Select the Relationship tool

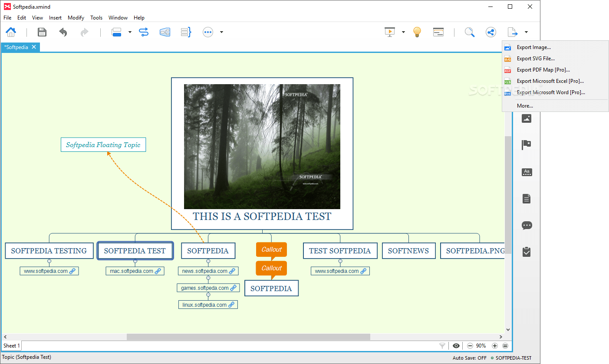(x=144, y=32)
